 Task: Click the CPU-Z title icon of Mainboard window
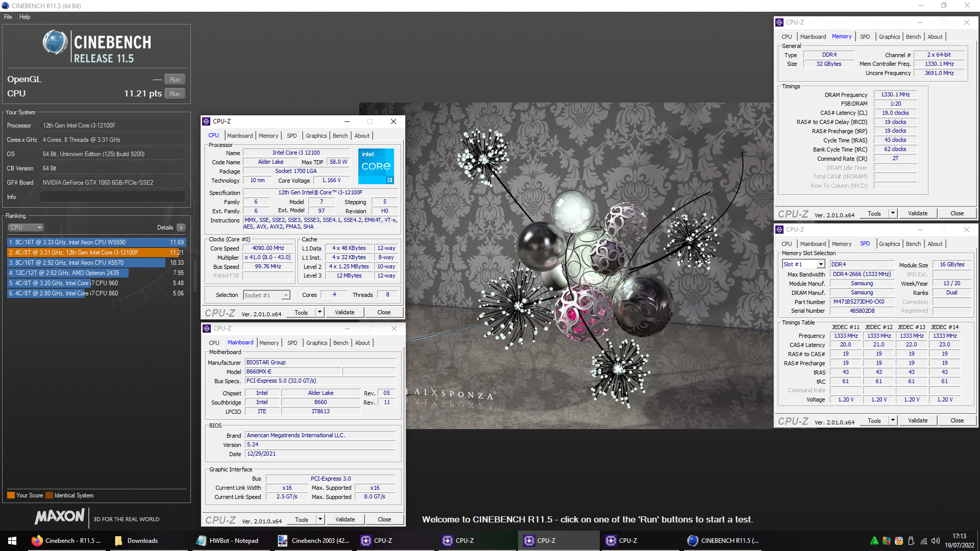tap(207, 329)
